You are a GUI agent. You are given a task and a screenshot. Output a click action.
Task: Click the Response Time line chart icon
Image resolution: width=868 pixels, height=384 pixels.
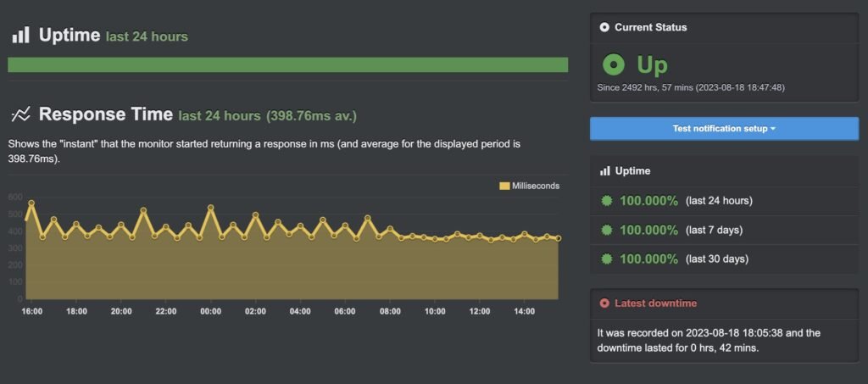[x=20, y=114]
